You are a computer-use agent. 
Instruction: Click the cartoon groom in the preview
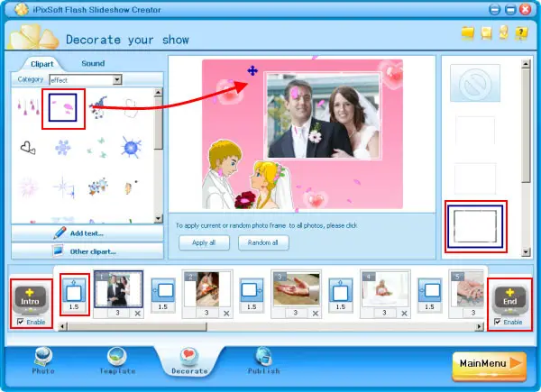pyautogui.click(x=222, y=174)
